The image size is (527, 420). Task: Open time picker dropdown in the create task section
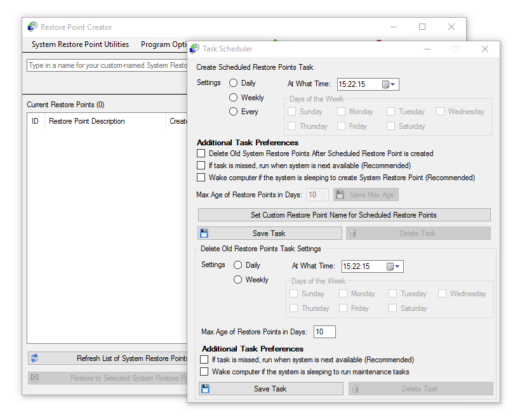point(389,84)
